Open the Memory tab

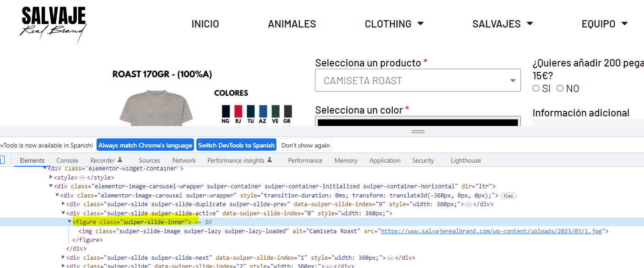point(346,160)
